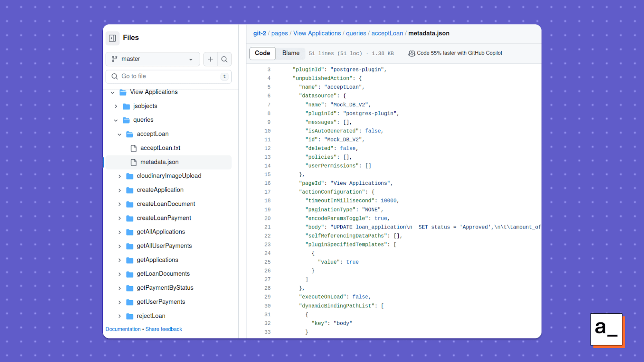644x362 pixels.
Task: Collapse the Files sidebar panel
Action: 112,38
